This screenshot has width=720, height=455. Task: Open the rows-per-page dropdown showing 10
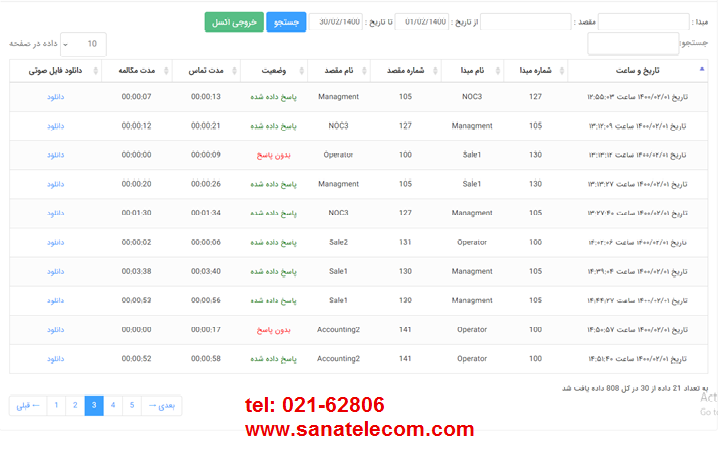pos(83,44)
